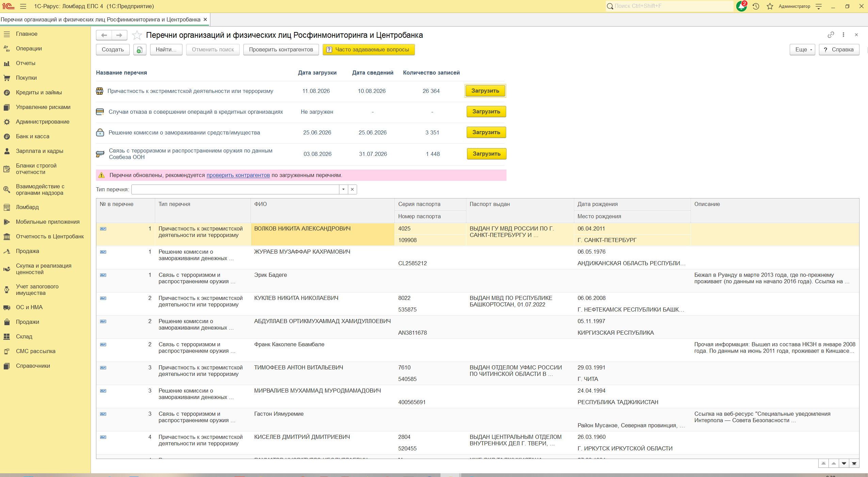Image resolution: width=868 pixels, height=477 pixels.
Task: Open Тип перечня dropdown arrow
Action: pyautogui.click(x=343, y=189)
